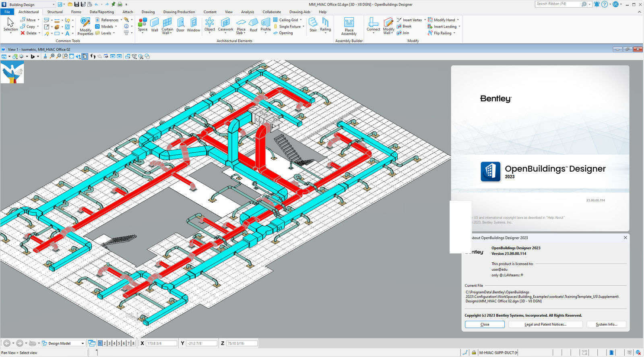The image size is (644, 357).
Task: Click the Search Ribbon input field
Action: [x=558, y=4]
